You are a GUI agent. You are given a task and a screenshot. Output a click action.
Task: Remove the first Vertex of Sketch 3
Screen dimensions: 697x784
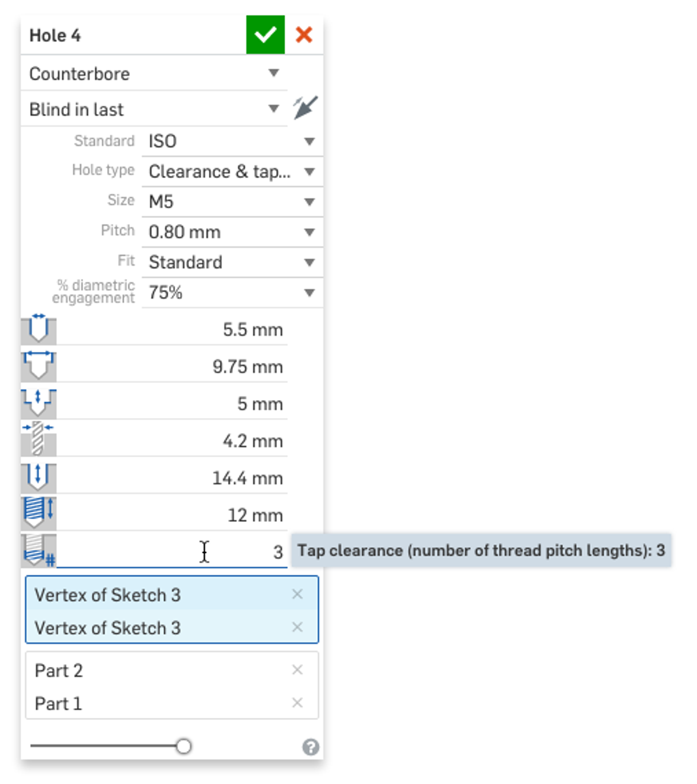coord(297,594)
